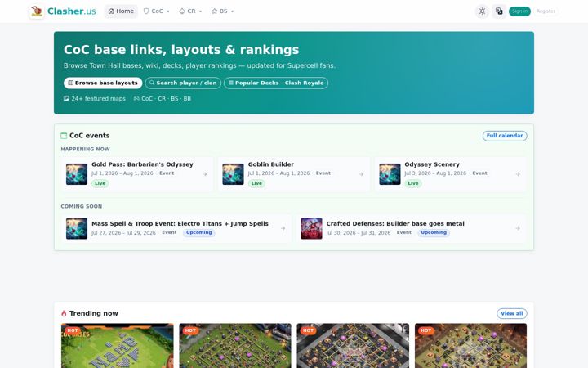This screenshot has width=588, height=368.
Task: Click the Sign in button
Action: (x=519, y=11)
